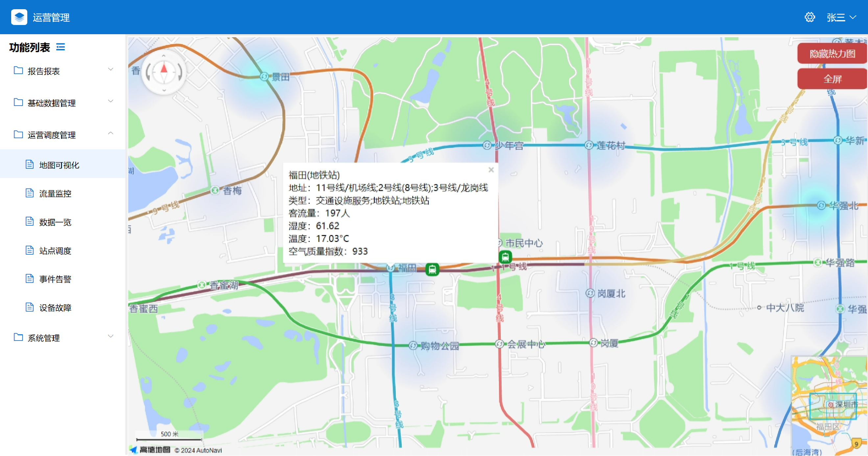This screenshot has height=456, width=868.
Task: Click the 地图可视化 document icon
Action: [x=30, y=164]
